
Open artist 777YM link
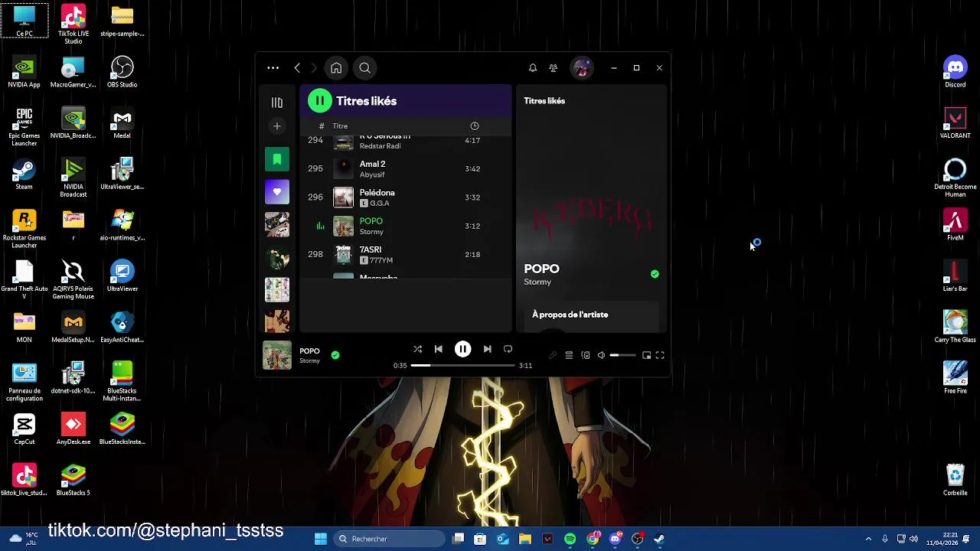pos(381,260)
